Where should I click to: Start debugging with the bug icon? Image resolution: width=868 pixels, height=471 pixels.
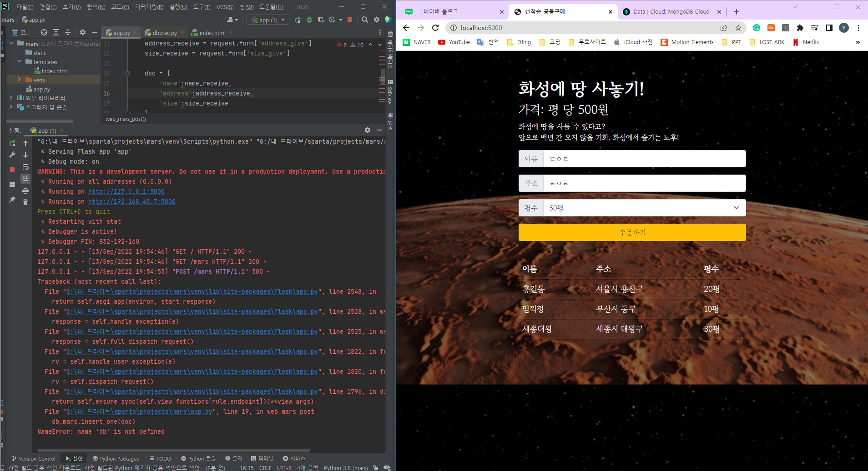pyautogui.click(x=309, y=20)
